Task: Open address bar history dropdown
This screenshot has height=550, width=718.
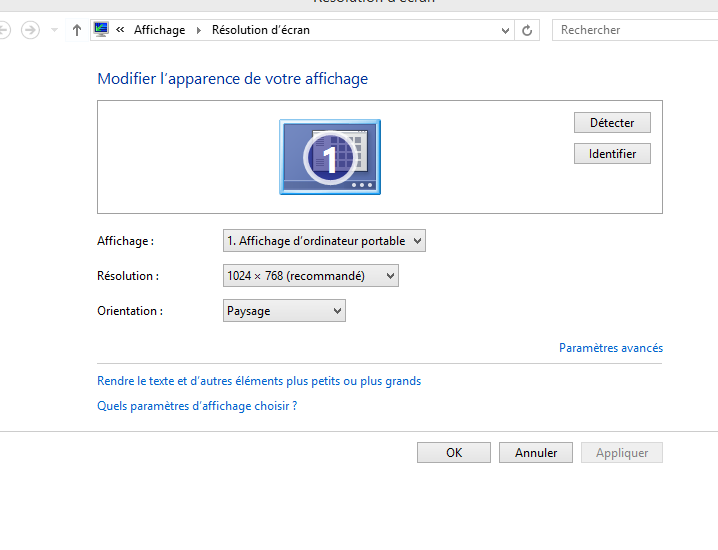Action: click(x=505, y=31)
